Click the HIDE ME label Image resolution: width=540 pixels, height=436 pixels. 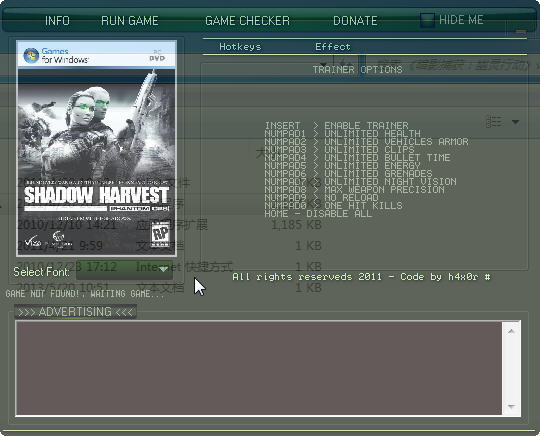(x=461, y=20)
